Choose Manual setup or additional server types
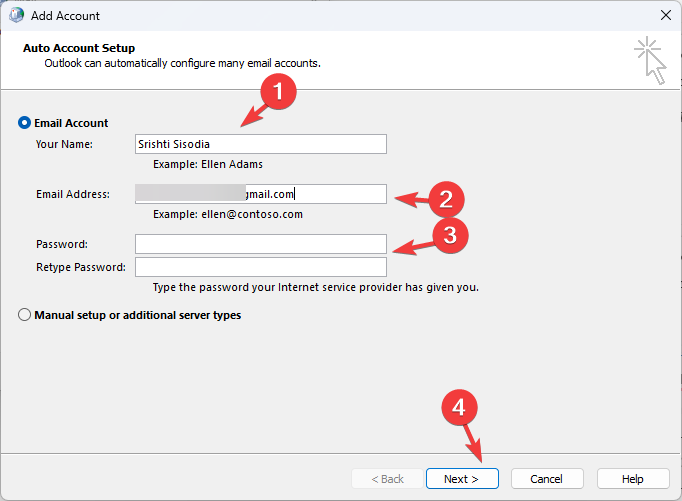Screen dimensions: 682x501 (x=25, y=315)
